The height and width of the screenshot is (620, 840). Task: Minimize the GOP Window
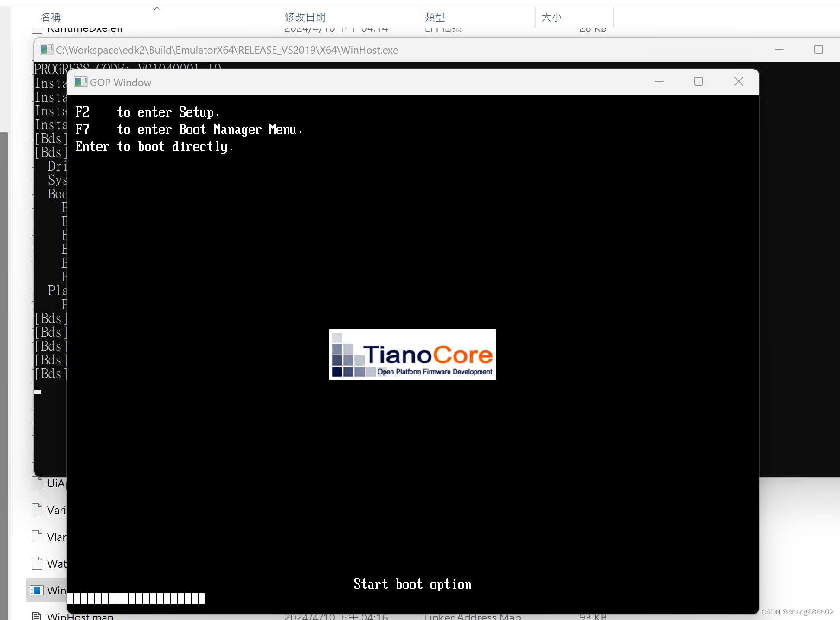pyautogui.click(x=659, y=81)
